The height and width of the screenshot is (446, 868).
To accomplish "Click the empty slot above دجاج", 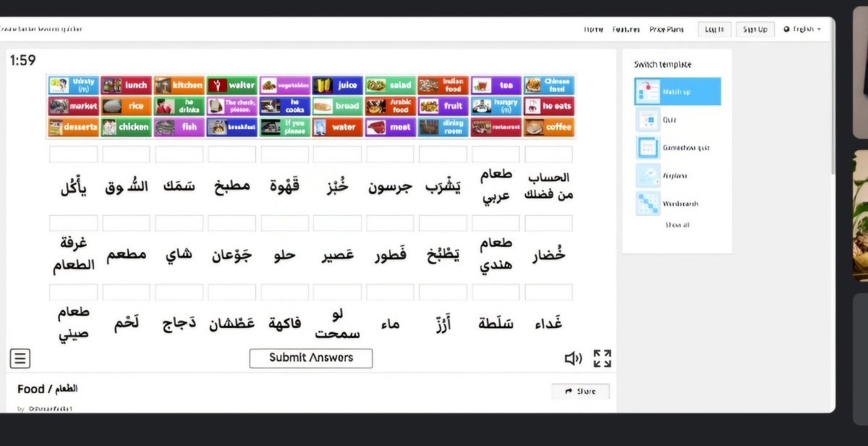I will (x=179, y=292).
